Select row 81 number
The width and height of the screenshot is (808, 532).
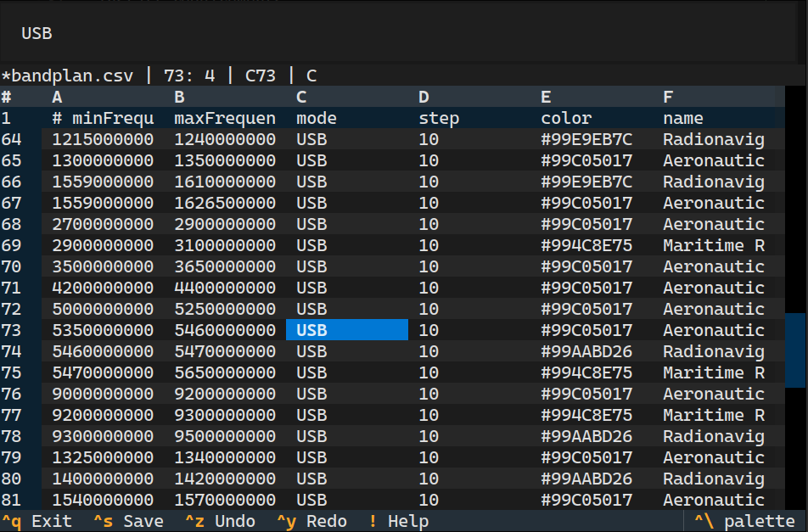point(11,500)
